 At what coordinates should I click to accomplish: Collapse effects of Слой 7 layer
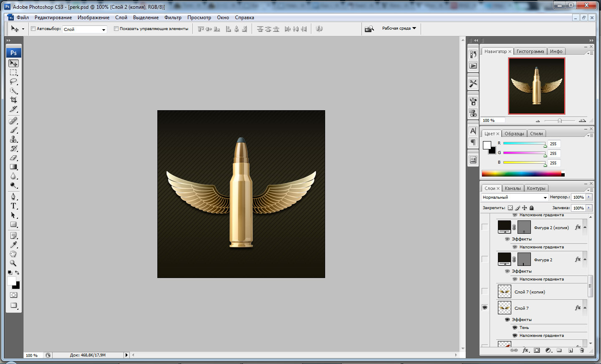585,308
